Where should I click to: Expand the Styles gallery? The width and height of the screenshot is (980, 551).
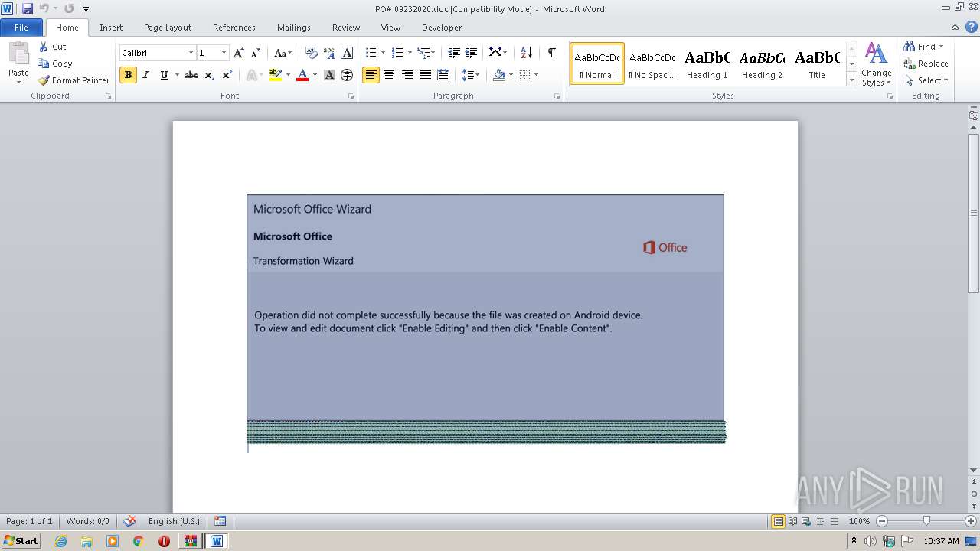(x=851, y=79)
